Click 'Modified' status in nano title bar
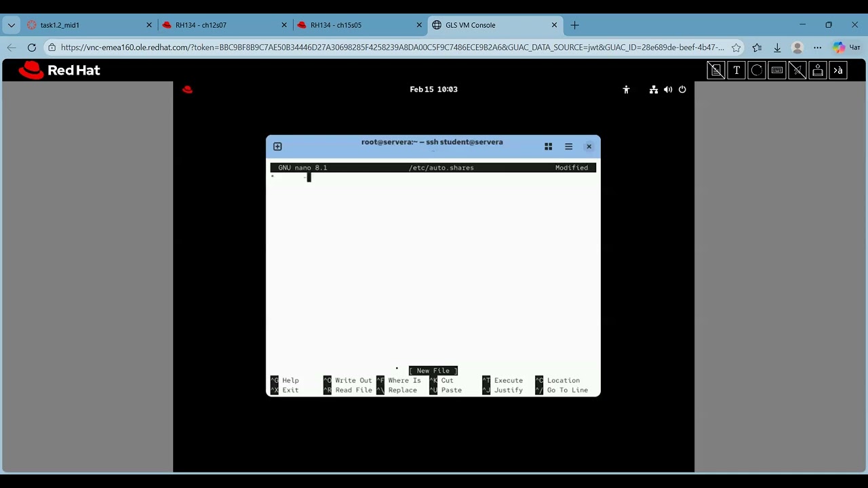The width and height of the screenshot is (868, 488). coord(572,167)
